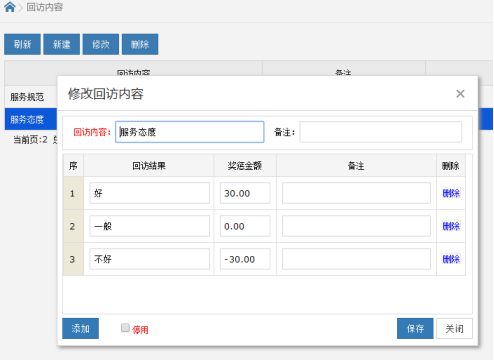This screenshot has height=360, width=494.
Task: Edit the 回访结果 field with 好
Action: [x=150, y=193]
